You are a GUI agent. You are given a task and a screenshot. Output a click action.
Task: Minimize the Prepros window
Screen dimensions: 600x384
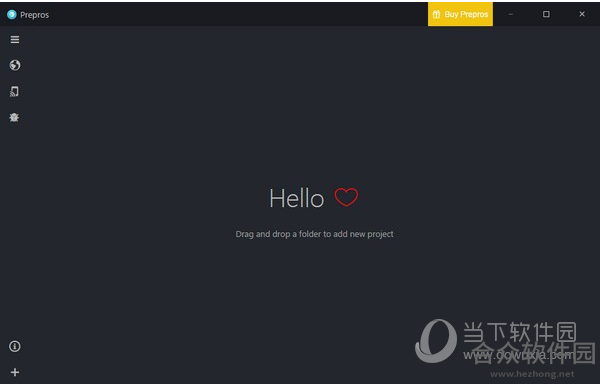(510, 14)
